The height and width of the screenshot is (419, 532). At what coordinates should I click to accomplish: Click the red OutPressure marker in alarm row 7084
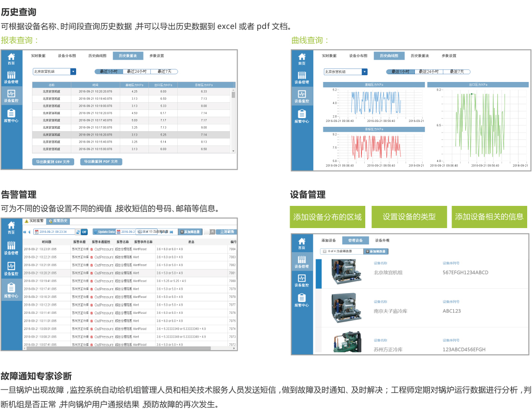(92, 249)
